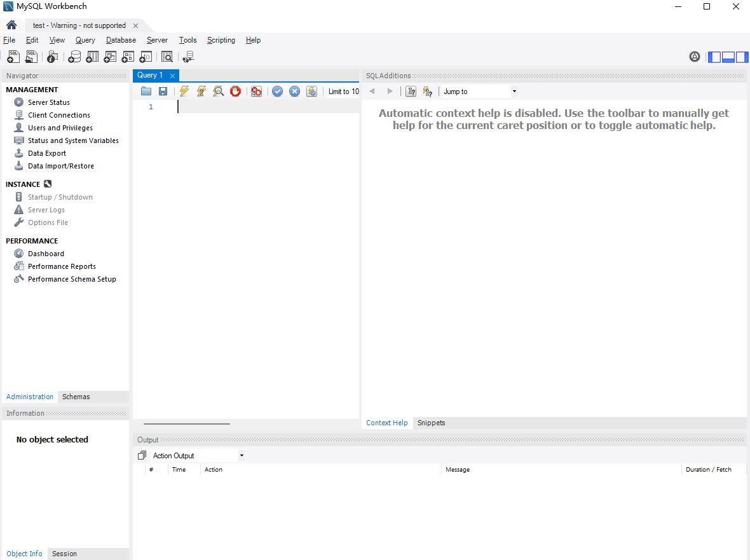Screen dimensions: 750x560
Task: Open Status and System Variables
Action: click(x=73, y=140)
